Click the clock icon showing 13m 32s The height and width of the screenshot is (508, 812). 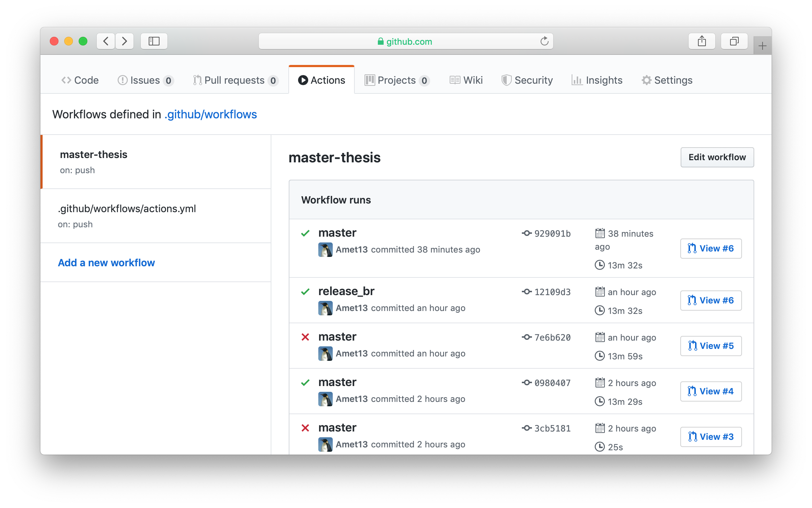(600, 264)
